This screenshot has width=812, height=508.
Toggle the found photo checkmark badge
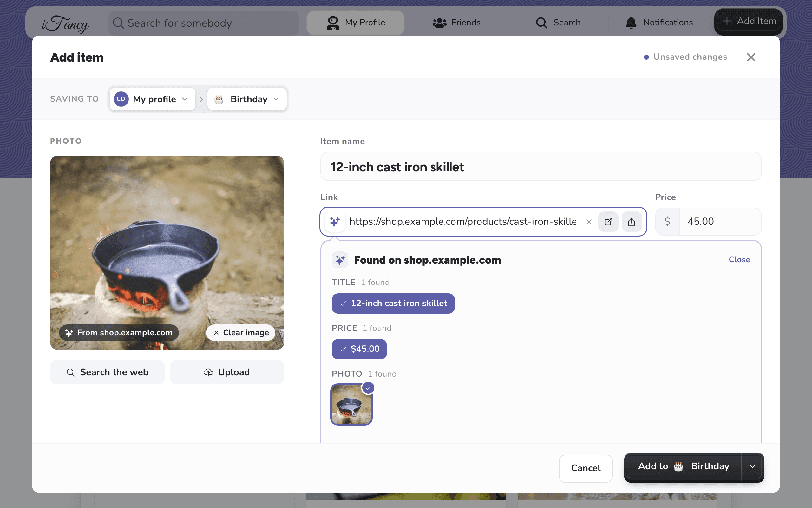pos(368,388)
